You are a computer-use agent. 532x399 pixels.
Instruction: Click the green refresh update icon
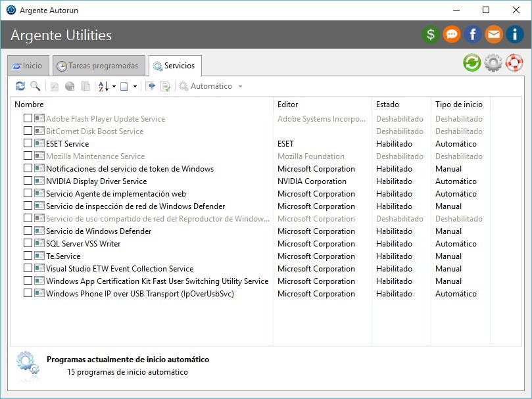[x=472, y=63]
